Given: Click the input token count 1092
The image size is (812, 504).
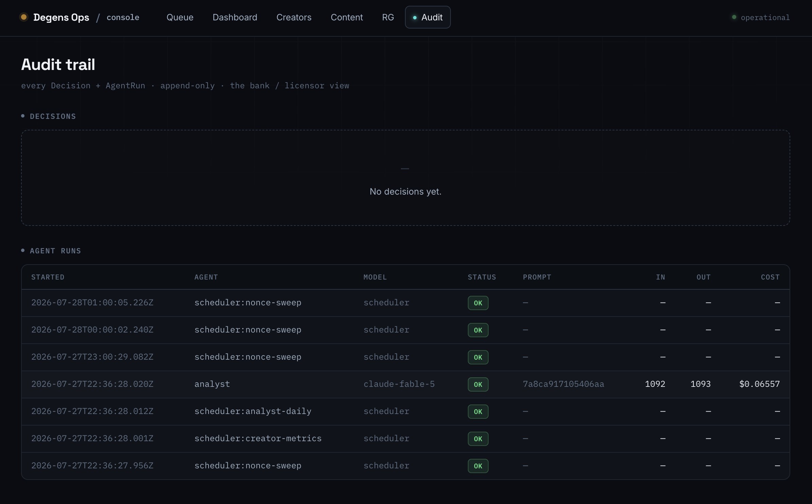Looking at the screenshot, I should click(x=655, y=384).
